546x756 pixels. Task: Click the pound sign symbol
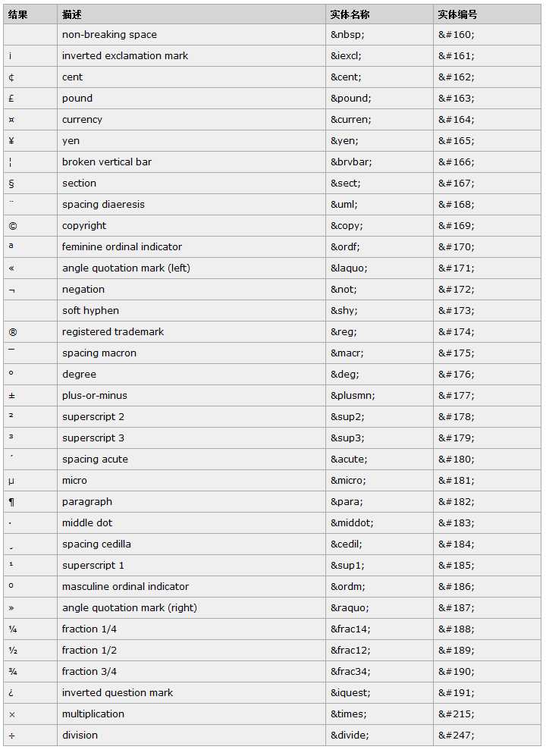click(11, 99)
